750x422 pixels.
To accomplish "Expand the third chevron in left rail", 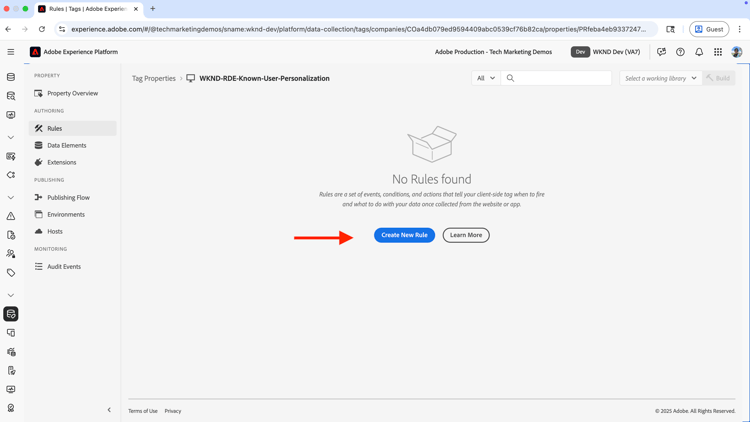I will point(11,295).
